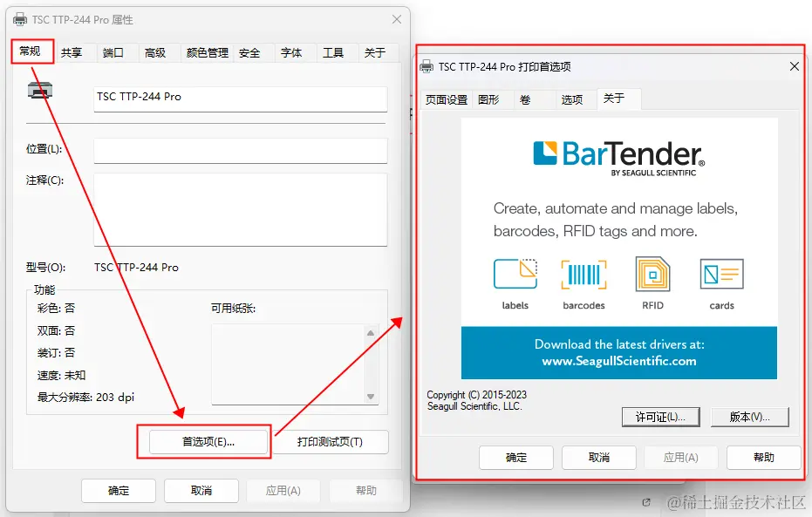
Task: Click the 'Download the latest drivers at:' text
Action: [x=619, y=344]
